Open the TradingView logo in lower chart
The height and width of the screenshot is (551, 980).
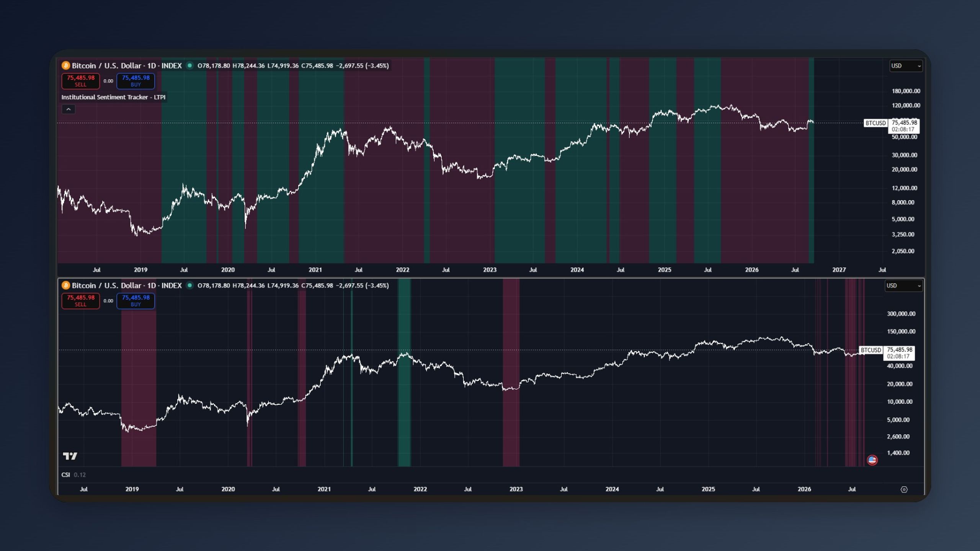tap(70, 456)
